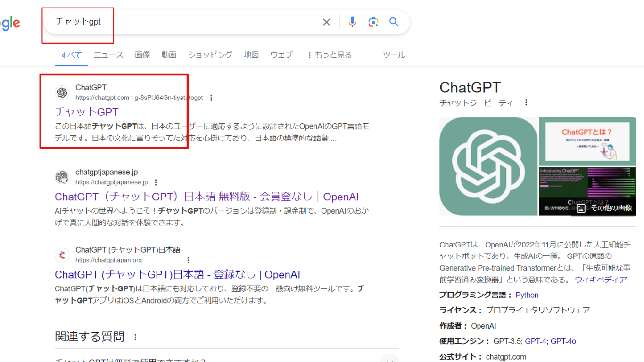Open the GPT-4 engine link
Viewport: 644px width, 362px height.
536,341
